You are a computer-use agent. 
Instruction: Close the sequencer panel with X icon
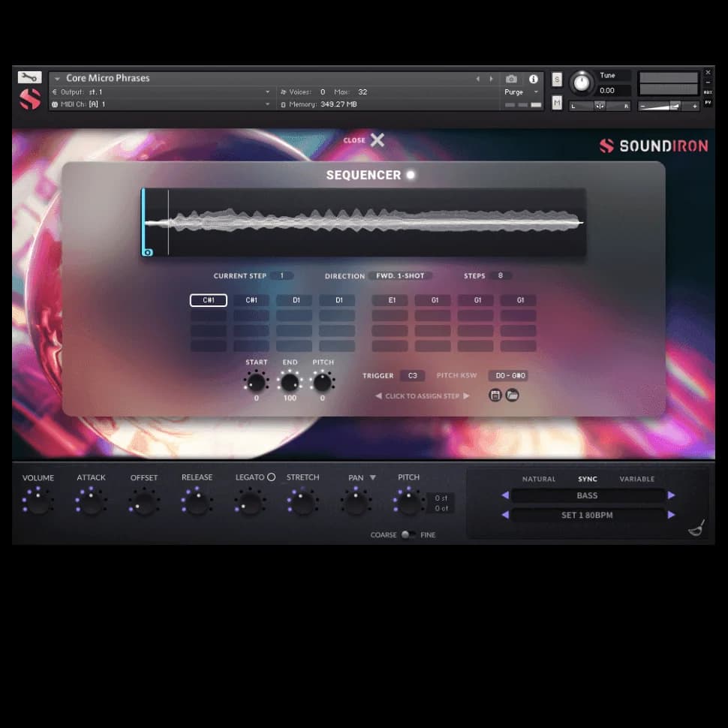point(377,140)
